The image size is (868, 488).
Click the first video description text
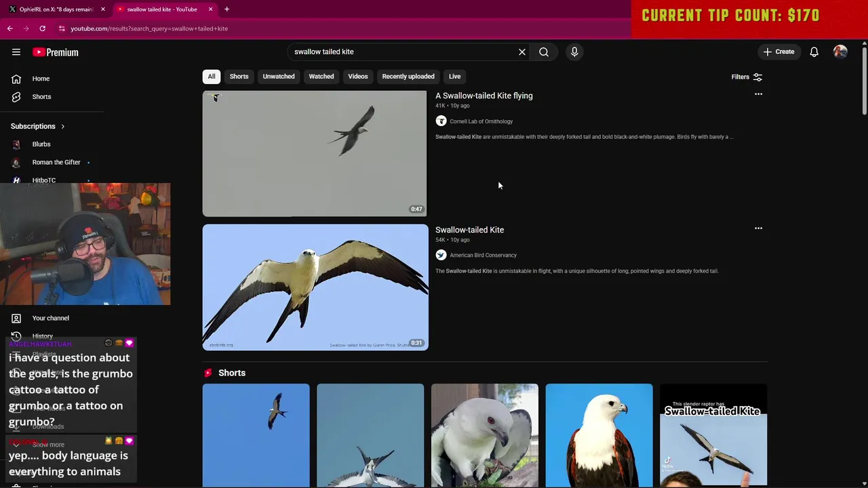(585, 137)
